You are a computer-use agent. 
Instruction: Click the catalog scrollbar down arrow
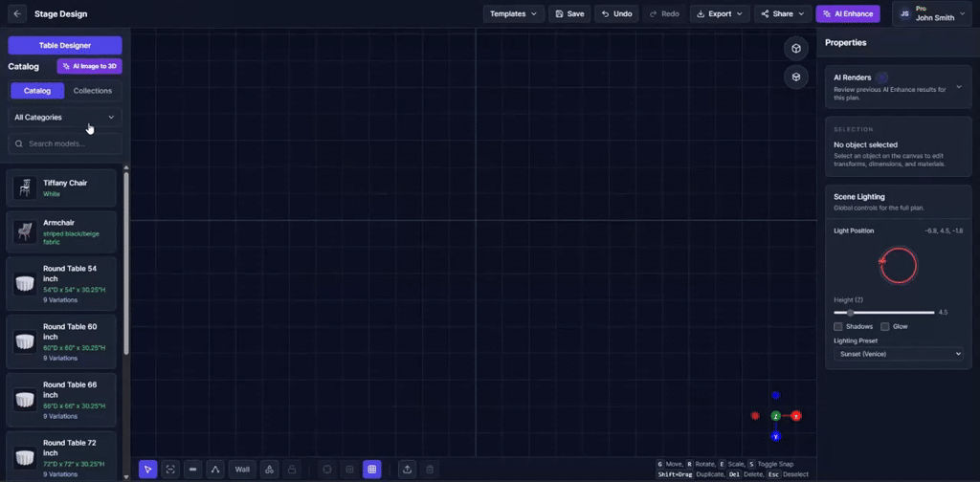(x=126, y=477)
